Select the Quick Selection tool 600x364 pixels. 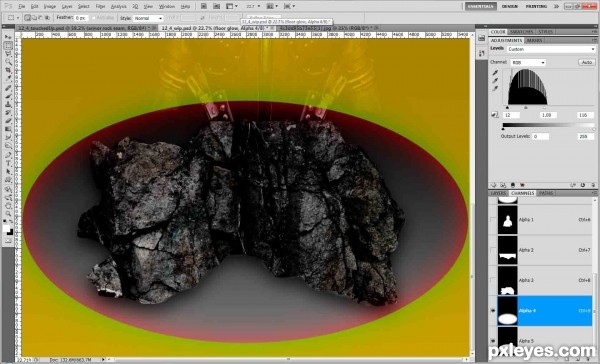tap(8, 62)
